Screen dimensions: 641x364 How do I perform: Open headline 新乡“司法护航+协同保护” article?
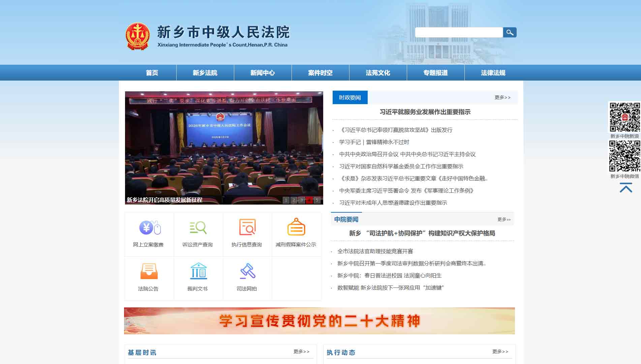422,233
